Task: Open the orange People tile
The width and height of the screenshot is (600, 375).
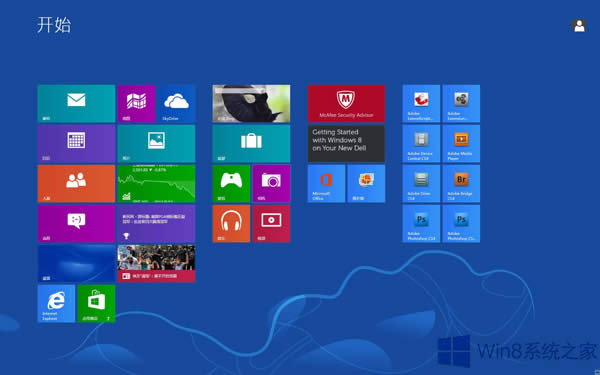Action: [x=76, y=184]
